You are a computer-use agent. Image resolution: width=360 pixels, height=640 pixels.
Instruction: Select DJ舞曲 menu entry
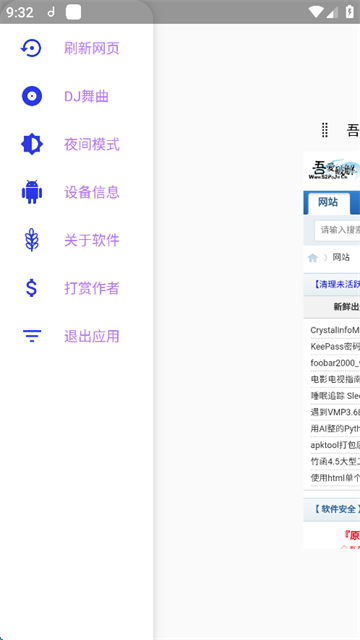tap(86, 96)
